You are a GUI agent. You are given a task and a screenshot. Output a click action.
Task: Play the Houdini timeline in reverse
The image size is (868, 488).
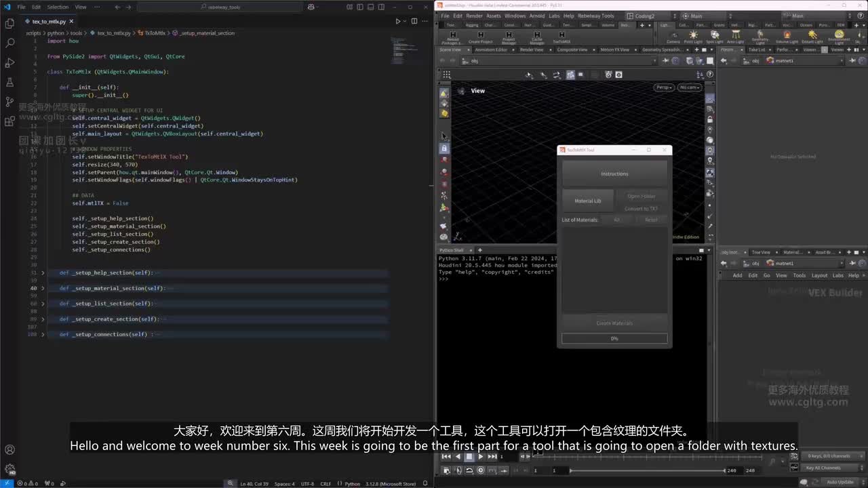458,457
